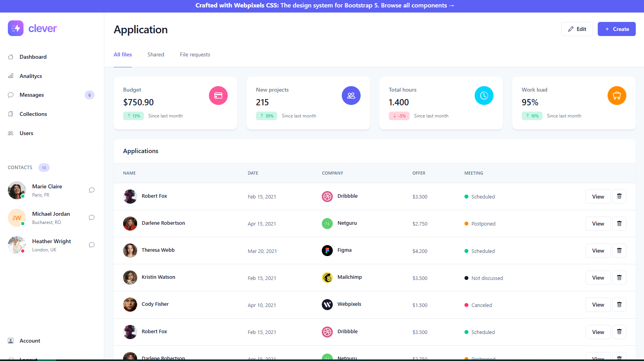Follow the Webpixels CSS banner link
The width and height of the screenshot is (644, 361).
coord(325,5)
